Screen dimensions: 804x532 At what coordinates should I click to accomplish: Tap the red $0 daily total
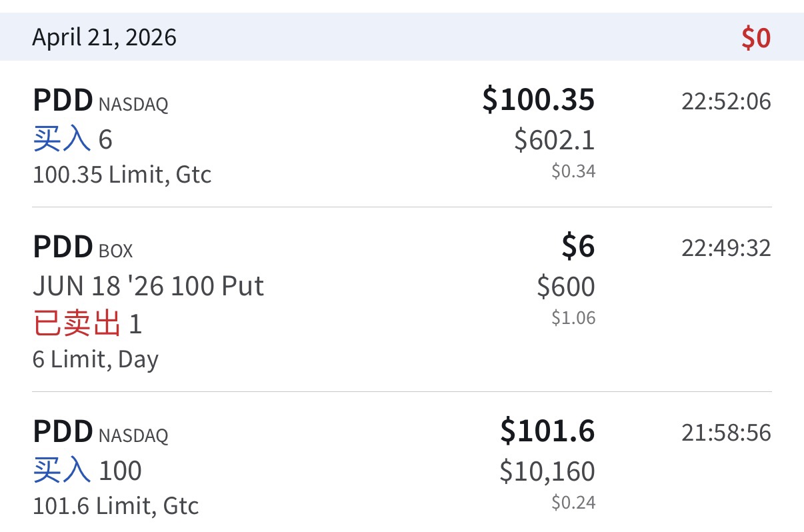point(755,38)
